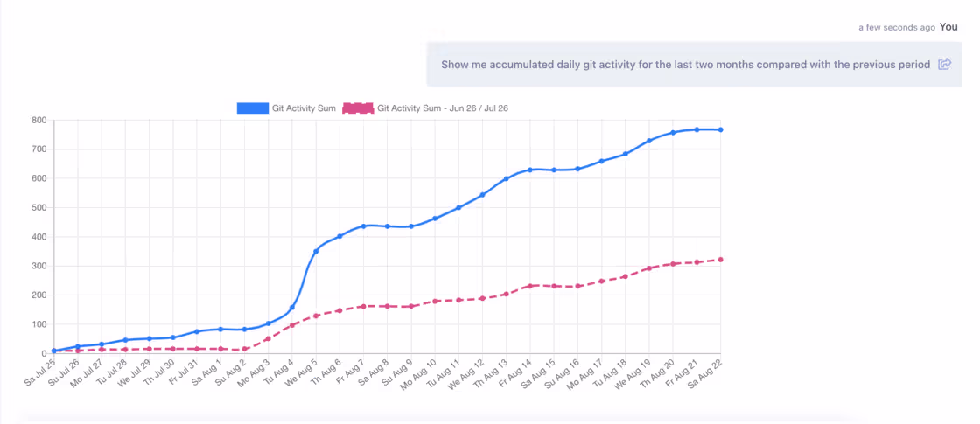The height and width of the screenshot is (424, 980).
Task: Click the 'Tu Aug 11' x-axis label
Action: point(443,372)
